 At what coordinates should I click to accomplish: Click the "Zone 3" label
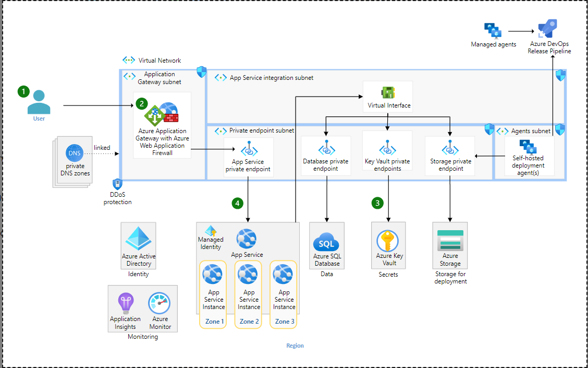285,322
